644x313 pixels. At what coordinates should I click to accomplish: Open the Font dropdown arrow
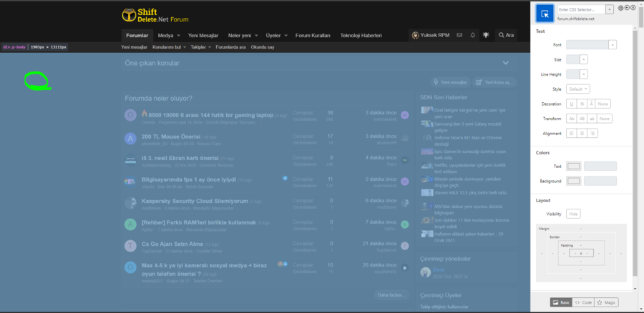click(x=613, y=45)
